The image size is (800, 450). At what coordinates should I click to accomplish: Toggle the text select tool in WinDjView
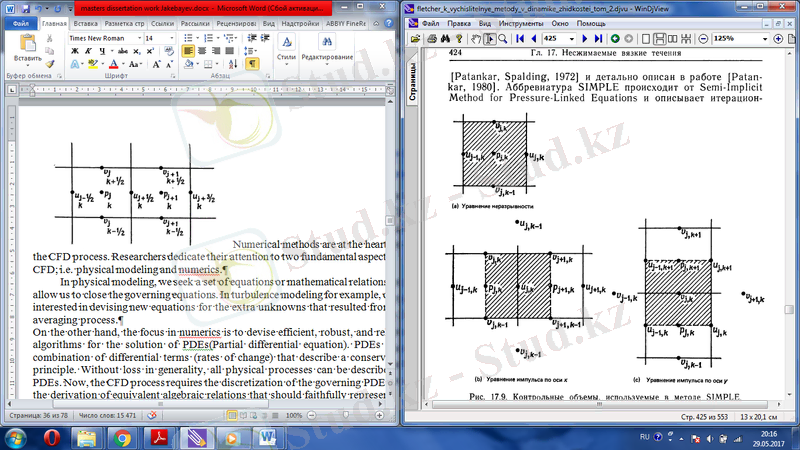(x=489, y=38)
